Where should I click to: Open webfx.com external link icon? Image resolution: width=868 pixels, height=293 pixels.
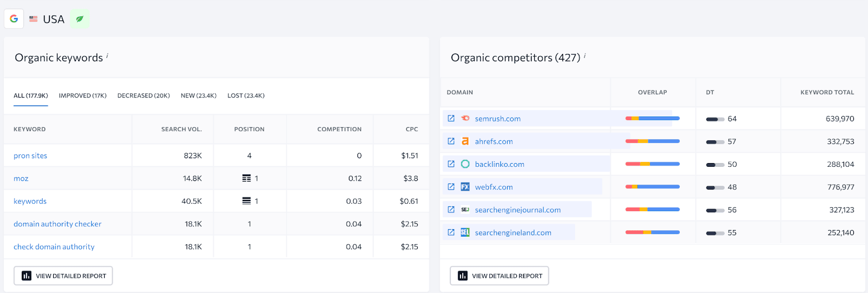[x=451, y=186]
